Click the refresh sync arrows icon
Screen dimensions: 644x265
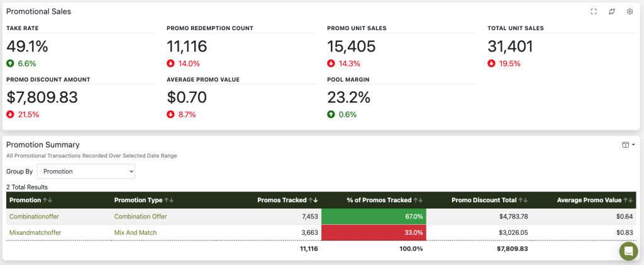click(x=611, y=11)
